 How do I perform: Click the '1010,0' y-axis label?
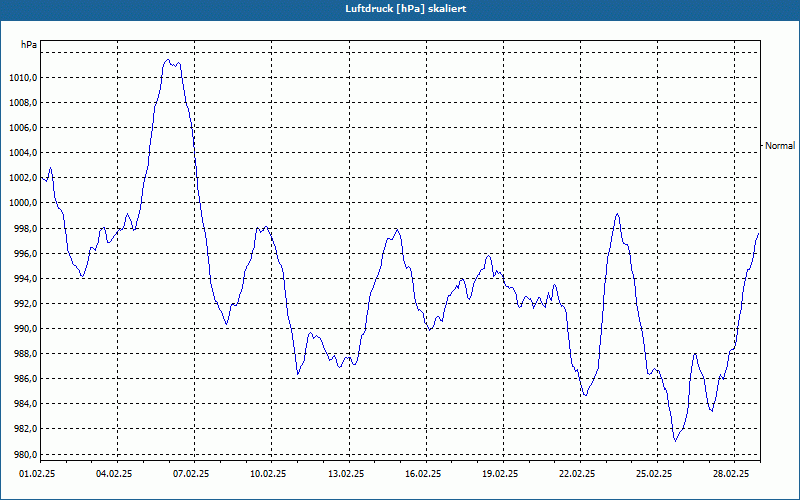click(x=23, y=78)
